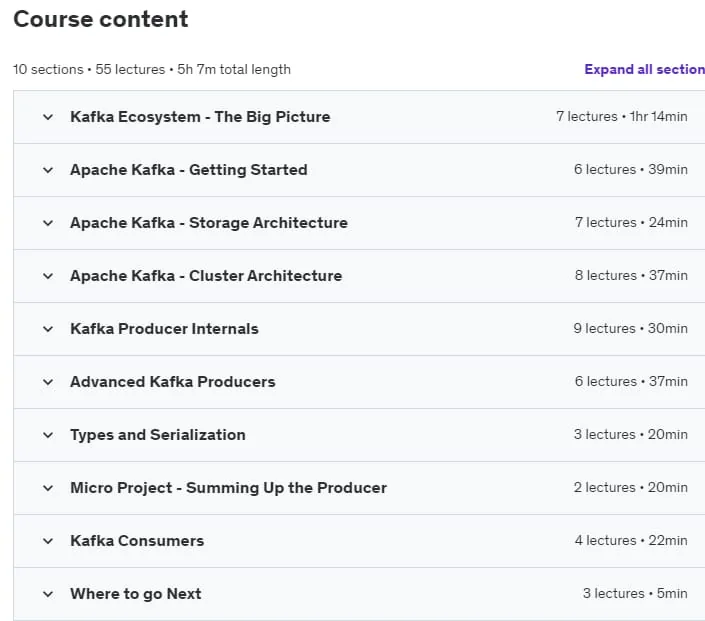Expand the Kafka Consumers chevron

48,541
